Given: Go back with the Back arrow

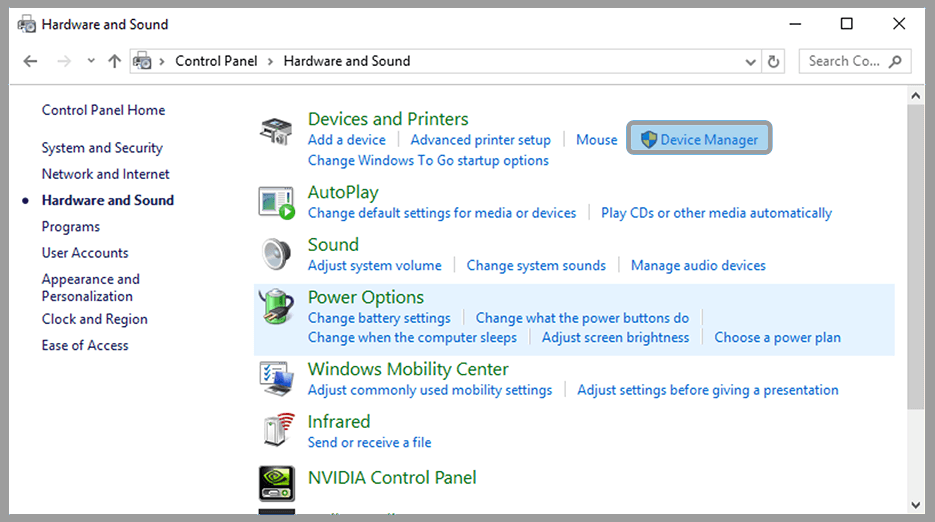Looking at the screenshot, I should pos(30,61).
